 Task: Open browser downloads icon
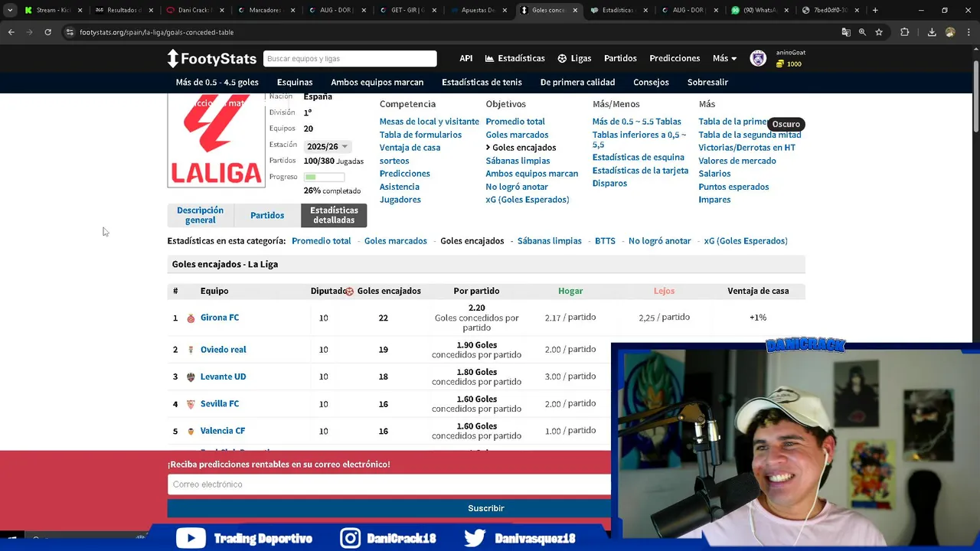932,32
